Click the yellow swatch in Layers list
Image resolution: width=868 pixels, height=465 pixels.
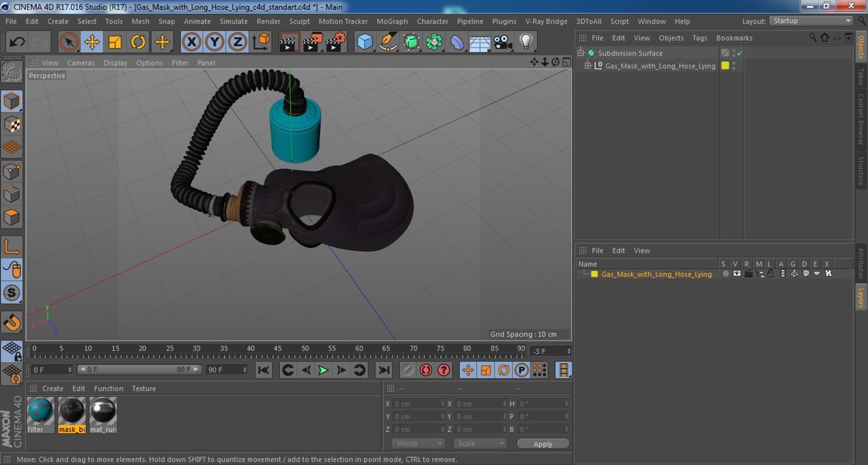[x=594, y=274]
